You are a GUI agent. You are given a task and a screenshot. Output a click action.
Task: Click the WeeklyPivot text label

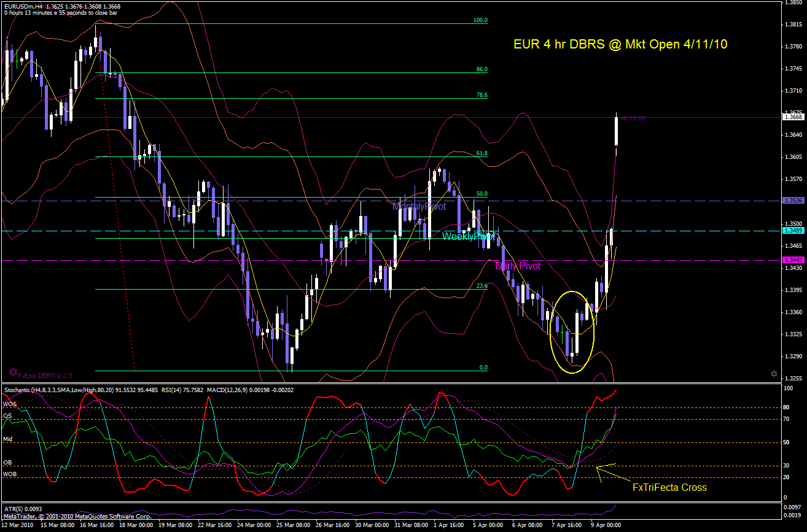pyautogui.click(x=469, y=236)
